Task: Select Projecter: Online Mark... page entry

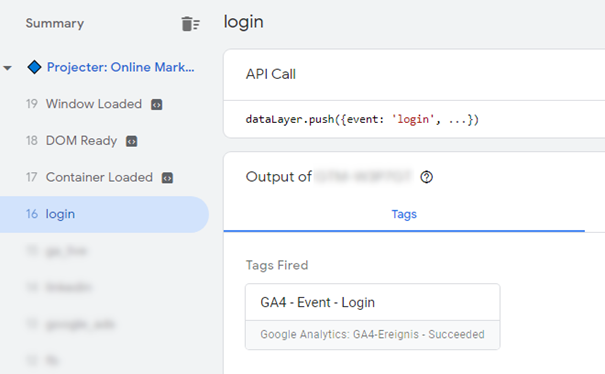Action: (120, 67)
